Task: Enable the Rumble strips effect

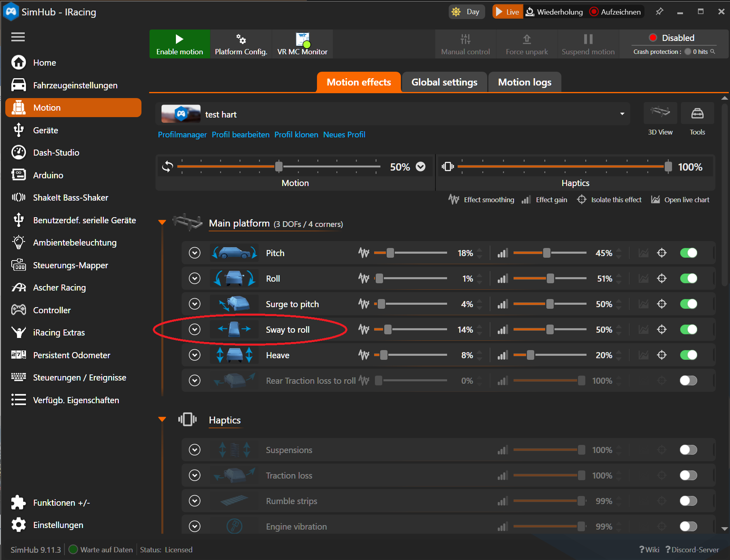Action: pyautogui.click(x=688, y=501)
